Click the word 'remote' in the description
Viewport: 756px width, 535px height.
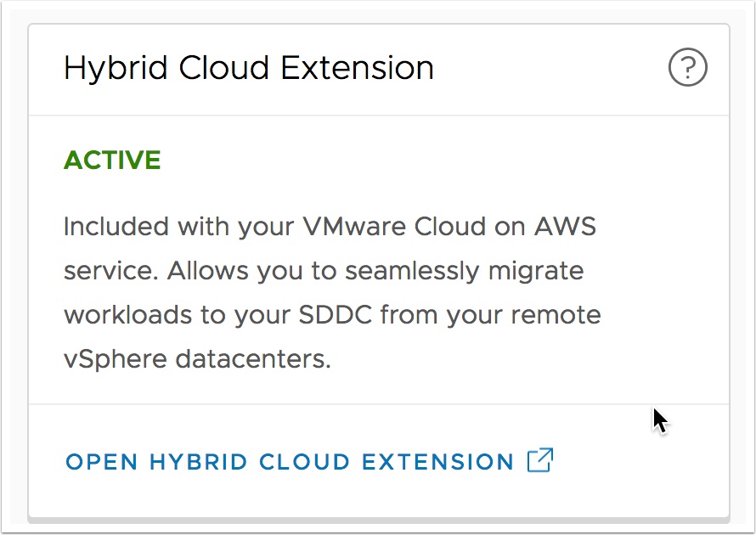pyautogui.click(x=556, y=315)
